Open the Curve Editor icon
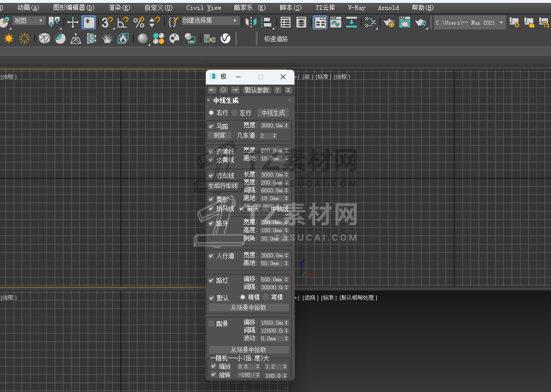 [x=336, y=23]
